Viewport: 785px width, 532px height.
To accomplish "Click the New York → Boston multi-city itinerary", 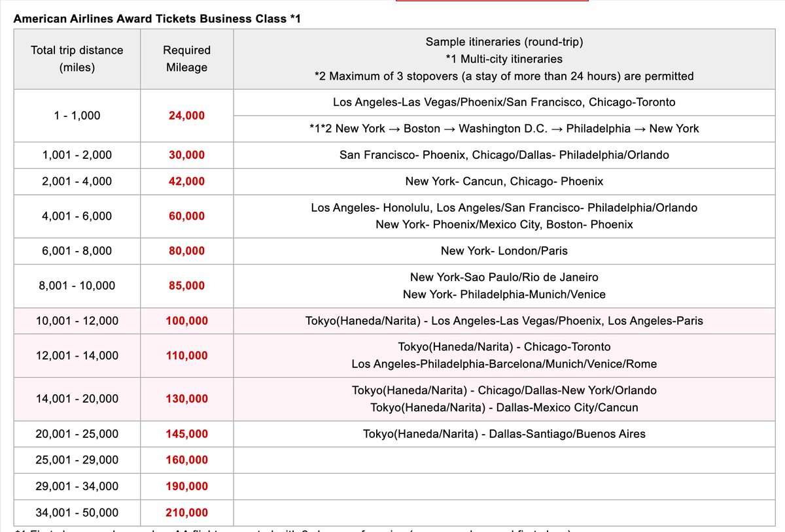I will (x=504, y=129).
